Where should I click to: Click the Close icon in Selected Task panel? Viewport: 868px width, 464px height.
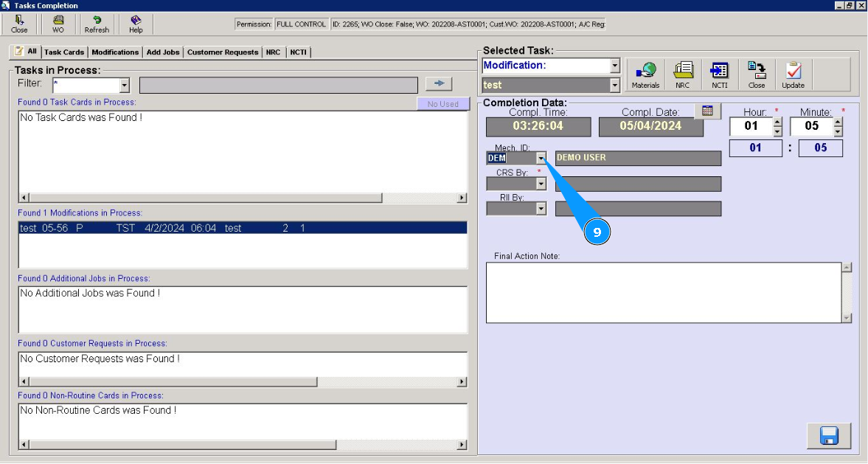(x=756, y=75)
